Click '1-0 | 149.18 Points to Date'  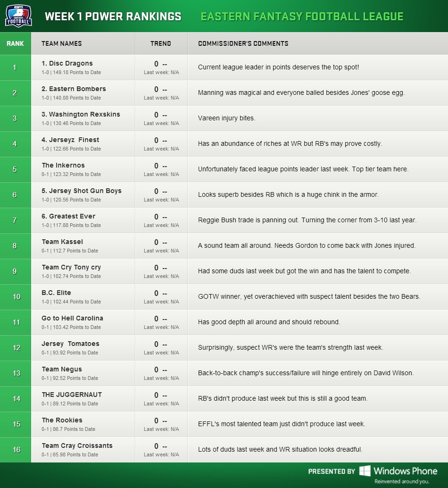tap(71, 73)
